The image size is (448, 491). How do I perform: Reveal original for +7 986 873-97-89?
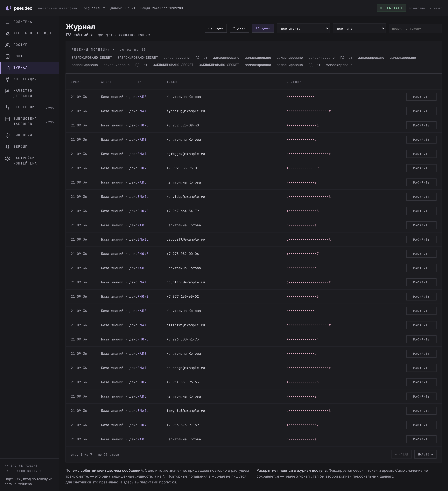pyautogui.click(x=421, y=425)
